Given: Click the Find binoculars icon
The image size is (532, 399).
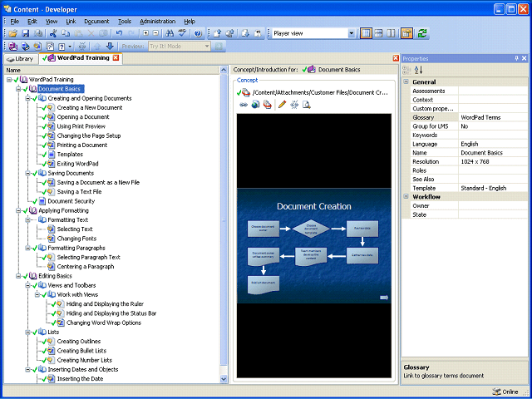Looking at the screenshot, I should (x=170, y=33).
